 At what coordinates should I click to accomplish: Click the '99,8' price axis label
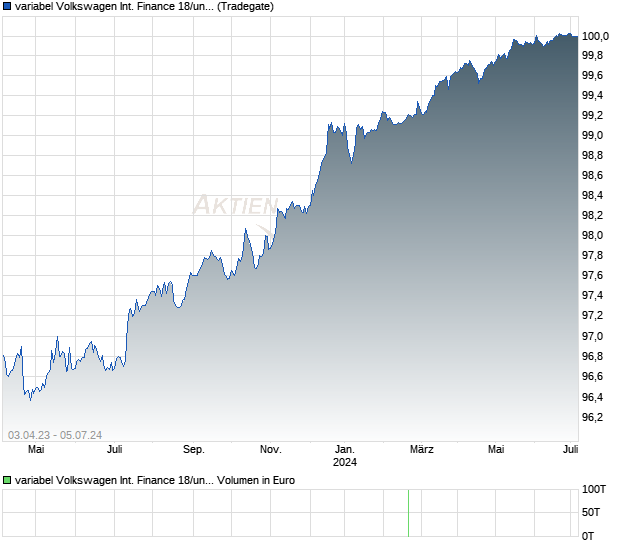pyautogui.click(x=593, y=55)
